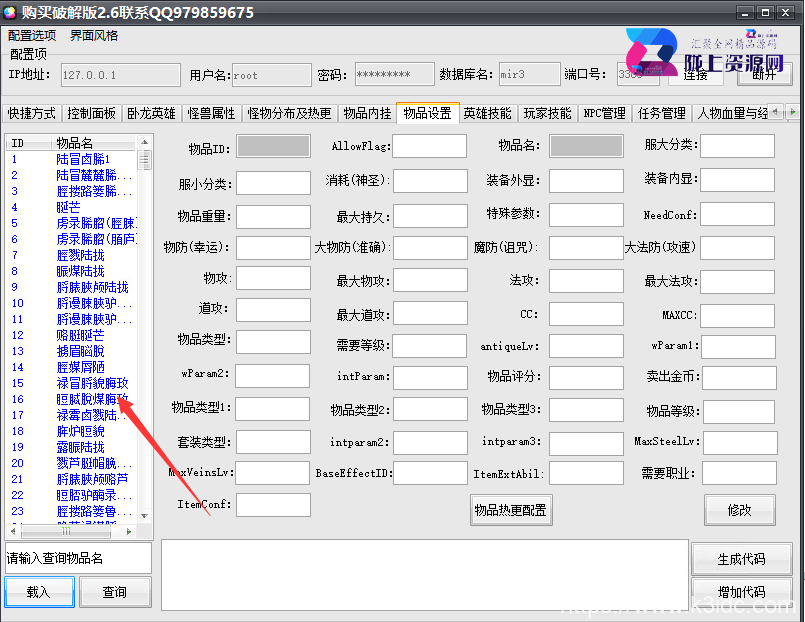Click the 用户名 input field
The image size is (805, 622).
[272, 75]
